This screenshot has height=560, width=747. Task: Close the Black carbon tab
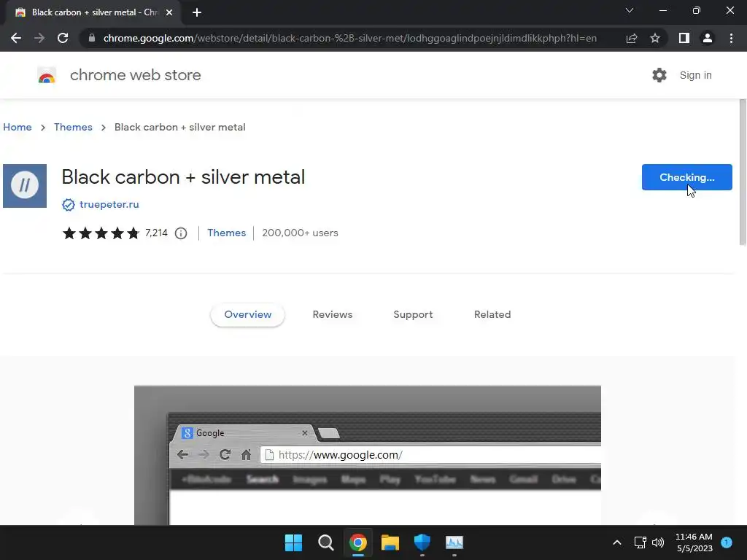(x=169, y=12)
